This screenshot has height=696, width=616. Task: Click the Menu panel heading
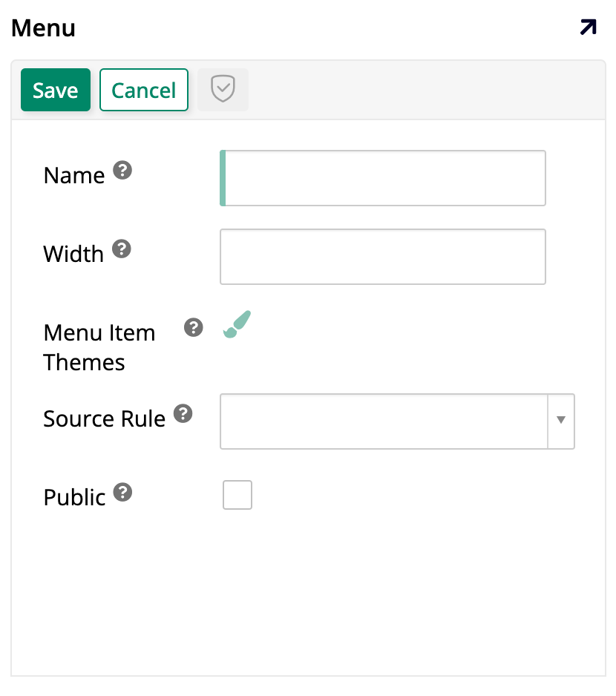[x=43, y=27]
